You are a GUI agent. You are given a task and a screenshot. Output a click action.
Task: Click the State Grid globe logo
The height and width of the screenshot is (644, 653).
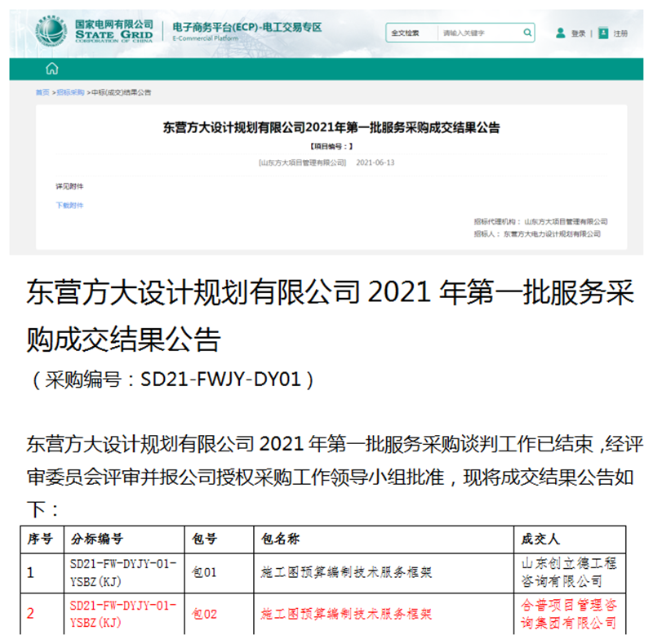point(51,30)
